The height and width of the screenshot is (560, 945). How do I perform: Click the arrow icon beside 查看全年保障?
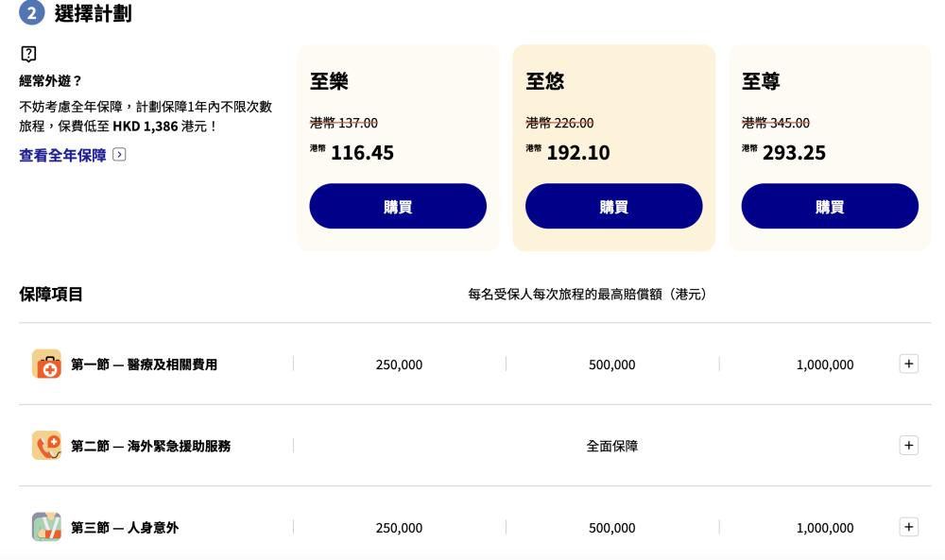pyautogui.click(x=119, y=155)
